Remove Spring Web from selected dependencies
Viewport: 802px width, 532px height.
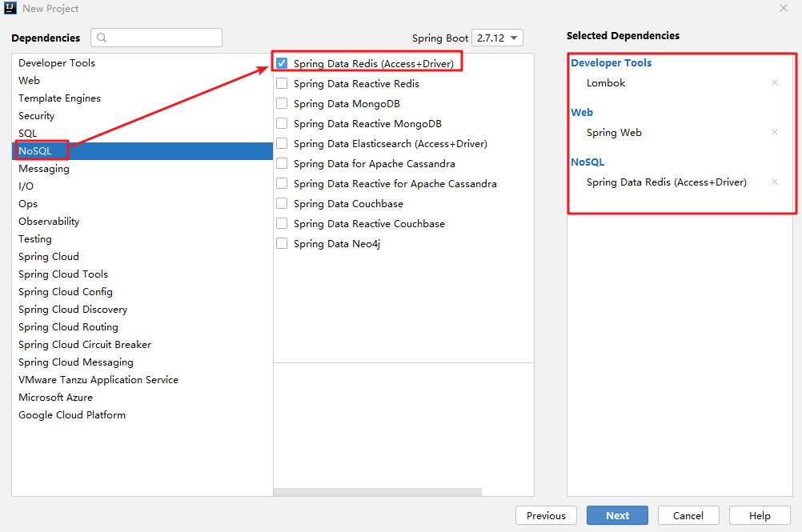[x=774, y=132]
